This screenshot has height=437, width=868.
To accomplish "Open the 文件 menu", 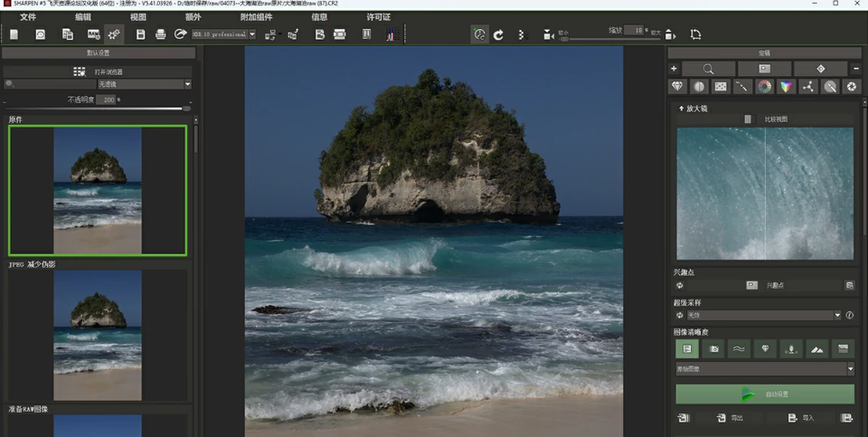I will [28, 17].
